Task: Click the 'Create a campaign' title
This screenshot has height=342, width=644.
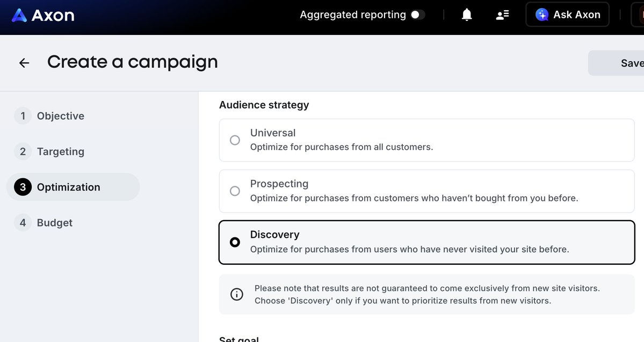Action: [132, 62]
